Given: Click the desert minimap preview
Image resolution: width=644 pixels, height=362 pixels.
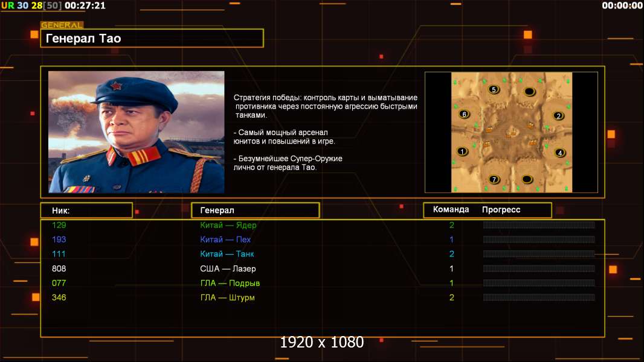Looking at the screenshot, I should [x=511, y=132].
